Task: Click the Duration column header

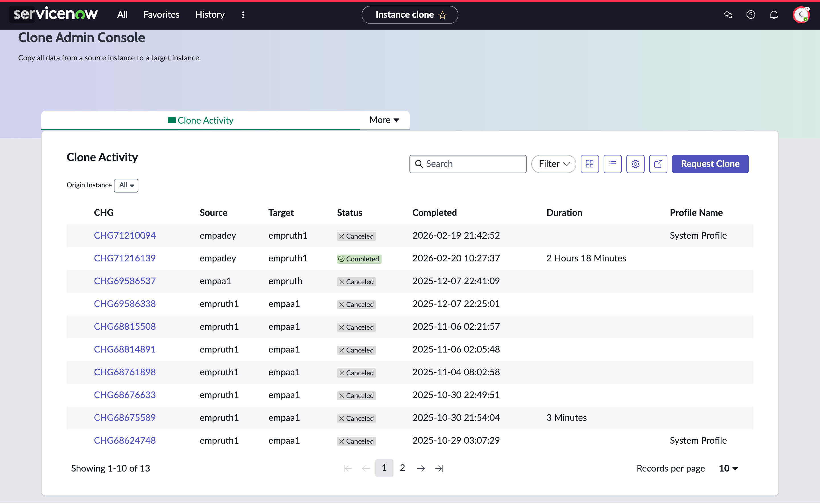Action: (x=564, y=213)
